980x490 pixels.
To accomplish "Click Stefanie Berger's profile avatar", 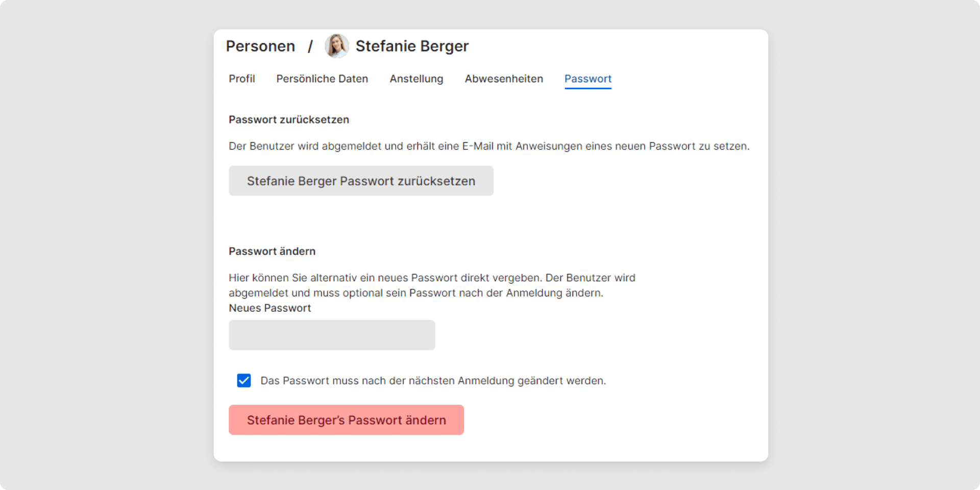I will pos(337,46).
